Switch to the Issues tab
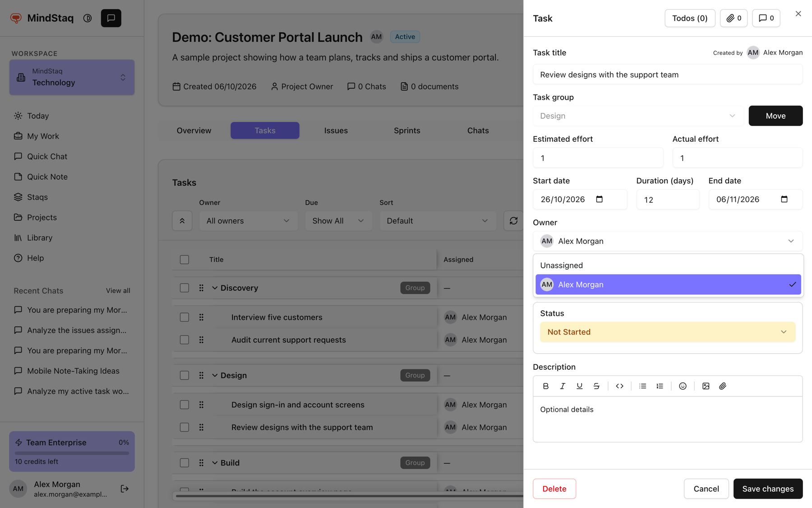 336,130
